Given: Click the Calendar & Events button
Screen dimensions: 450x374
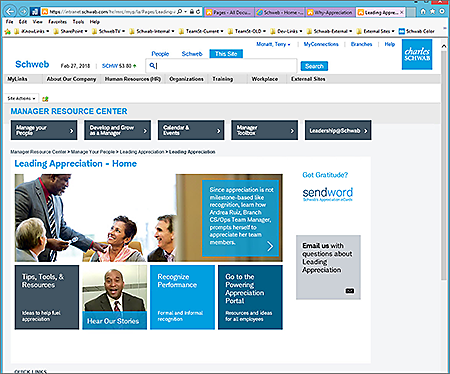Looking at the screenshot, I should [191, 130].
